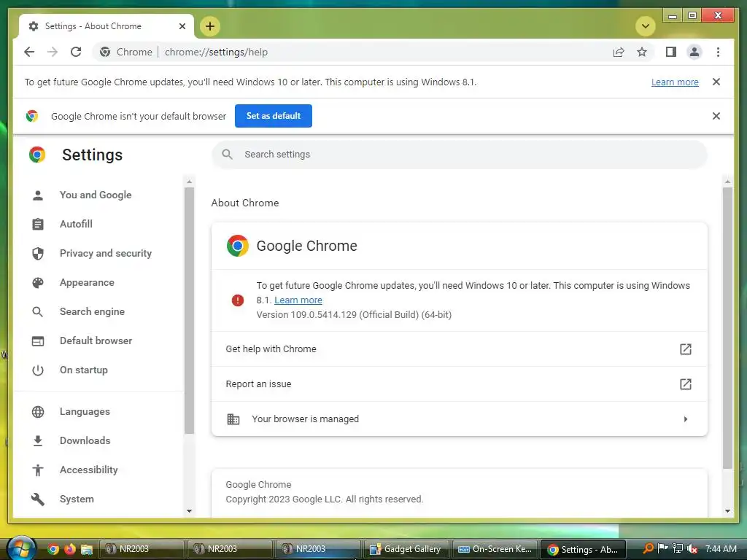Switch to On-Screen Keyboard taskbar button
Image resolution: width=747 pixels, height=560 pixels.
(495, 549)
